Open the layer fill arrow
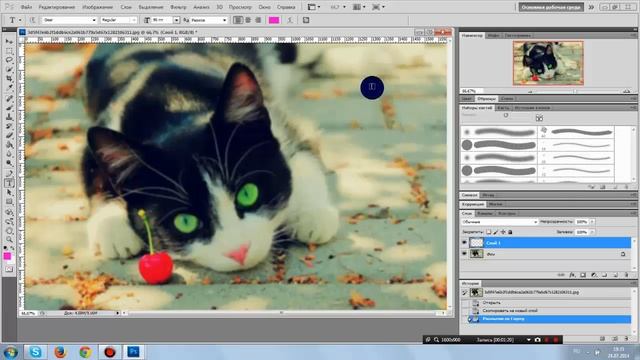Image resolution: width=640 pixels, height=360 pixels. click(592, 232)
